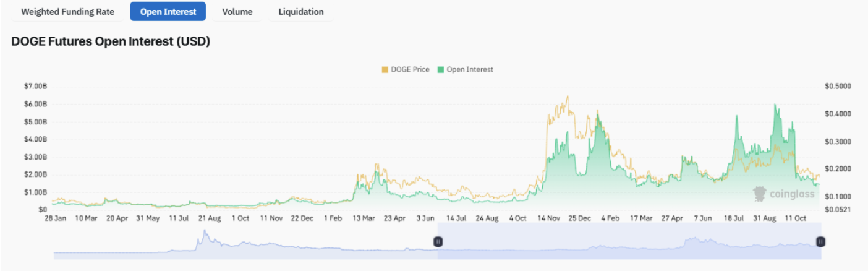Screen dimensions: 868x271
Task: Open the Volume tab
Action: pyautogui.click(x=237, y=11)
